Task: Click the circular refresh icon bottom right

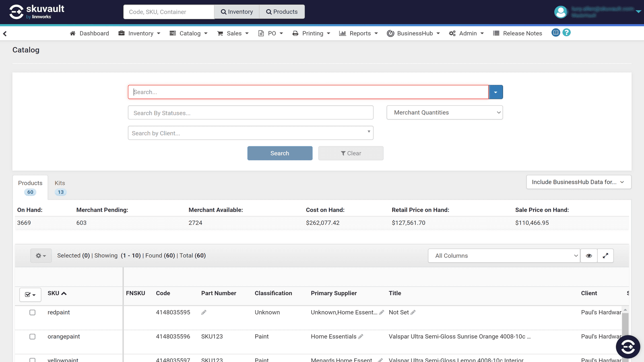Action: coord(627,346)
